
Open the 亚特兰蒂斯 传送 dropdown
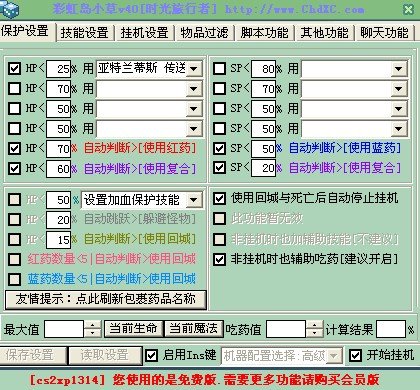click(194, 69)
